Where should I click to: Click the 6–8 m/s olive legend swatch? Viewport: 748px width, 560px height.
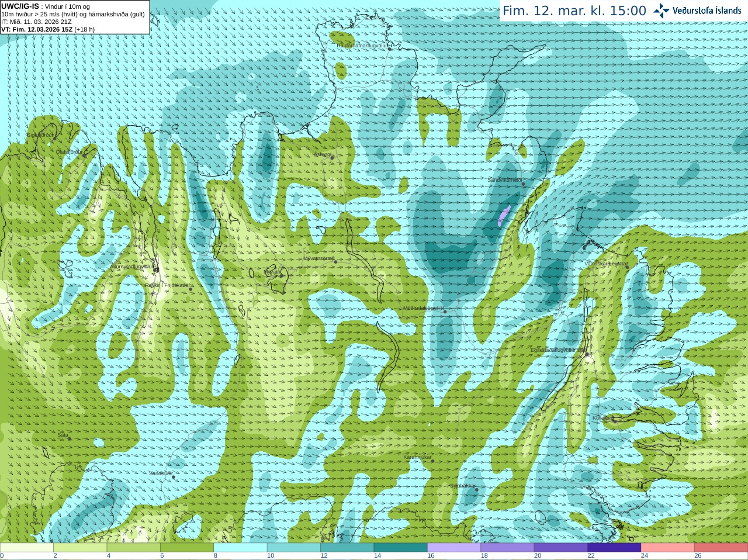(x=187, y=548)
